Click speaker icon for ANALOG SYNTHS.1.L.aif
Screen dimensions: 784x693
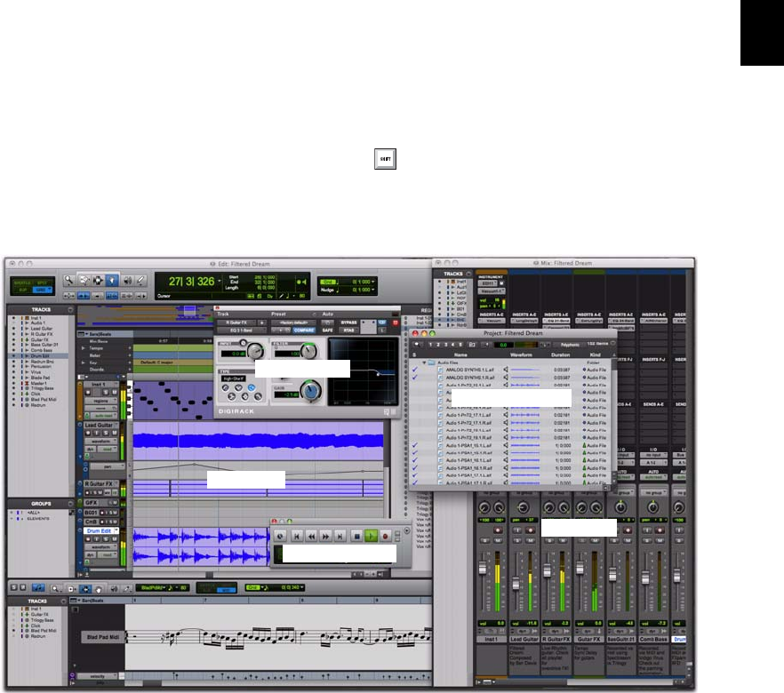506,370
